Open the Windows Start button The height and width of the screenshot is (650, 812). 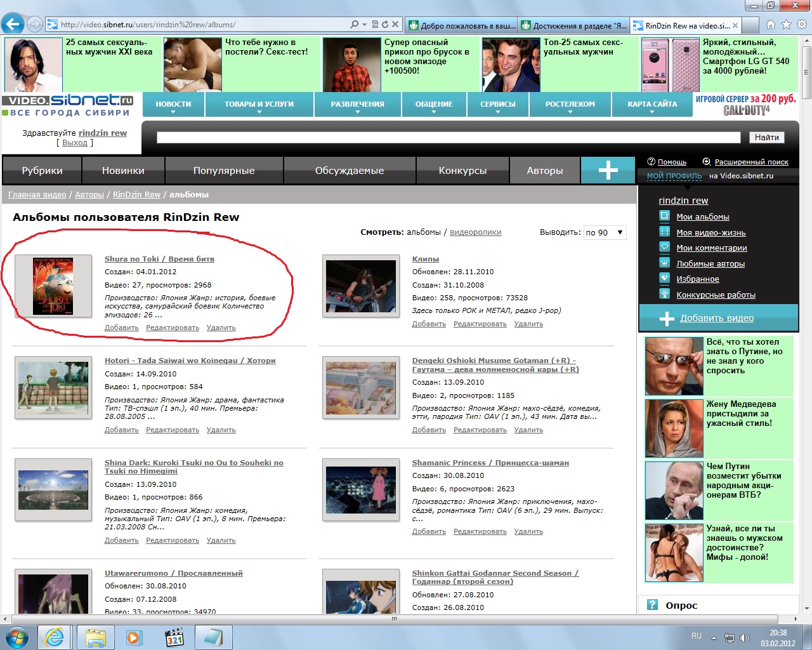coord(17,637)
